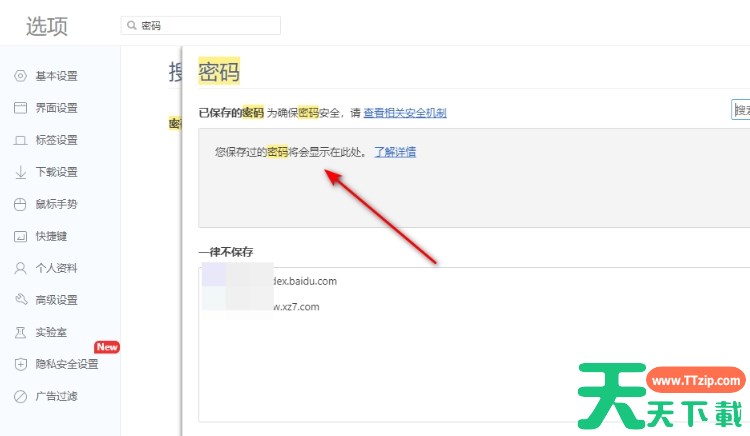The height and width of the screenshot is (436, 750).
Task: Click the download arrow icon for 下载设置
Action: point(20,172)
